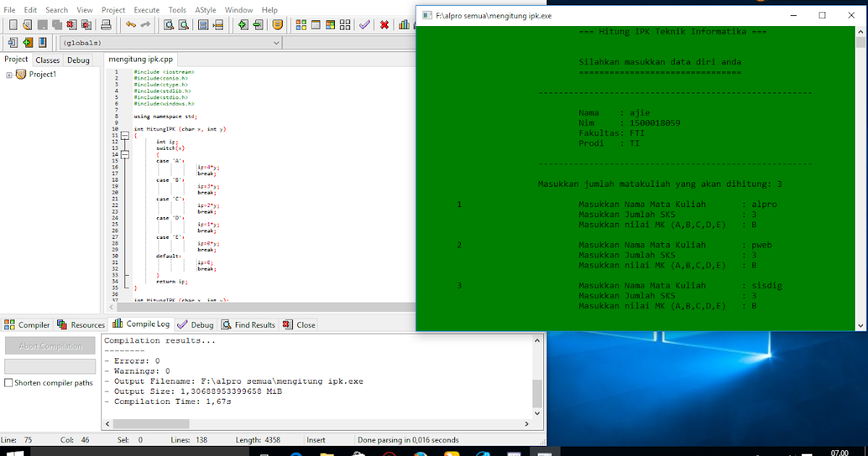Click the console window vertical scrollbar
868x456 pixels.
pos(861,178)
